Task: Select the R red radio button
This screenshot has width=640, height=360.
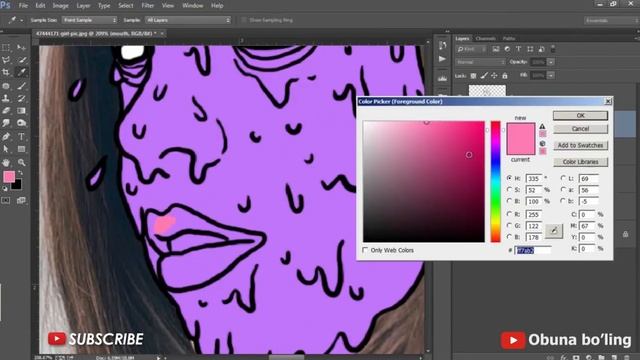Action: 509,214
